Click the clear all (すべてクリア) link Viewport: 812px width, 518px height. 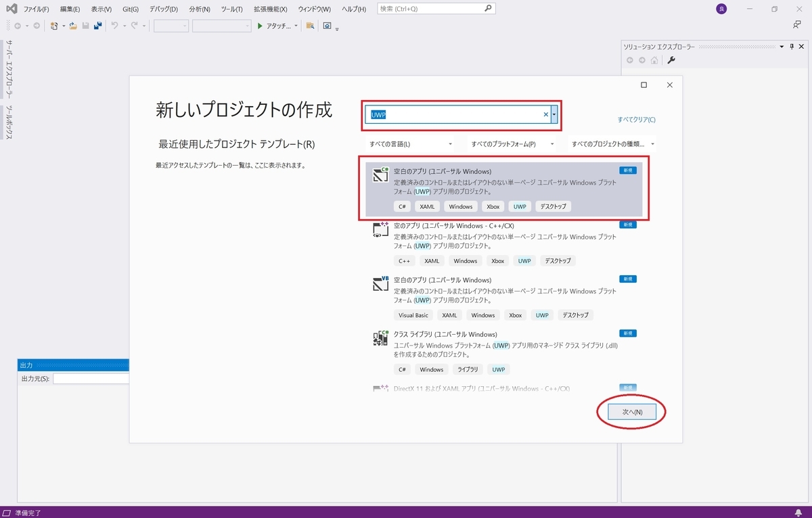pos(636,120)
